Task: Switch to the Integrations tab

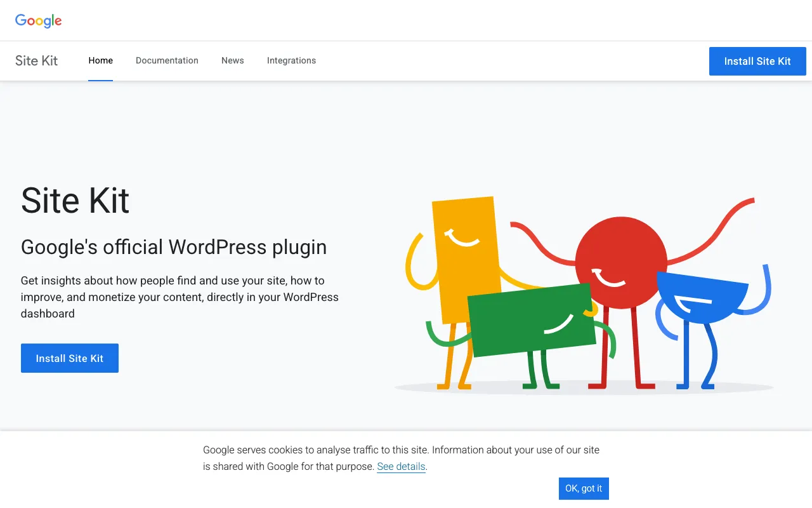Action: point(291,61)
